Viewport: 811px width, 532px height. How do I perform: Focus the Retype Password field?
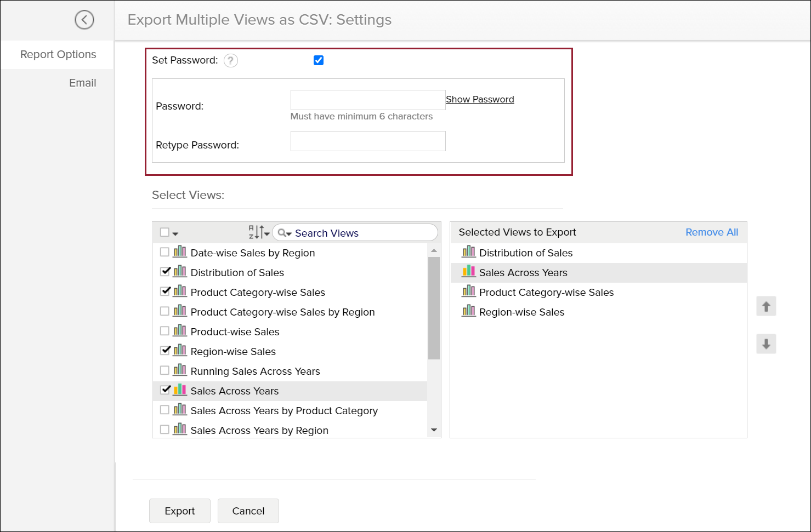368,141
